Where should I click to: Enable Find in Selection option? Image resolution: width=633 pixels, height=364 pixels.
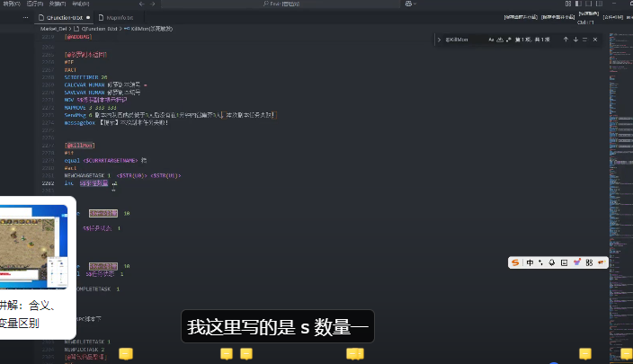586,40
